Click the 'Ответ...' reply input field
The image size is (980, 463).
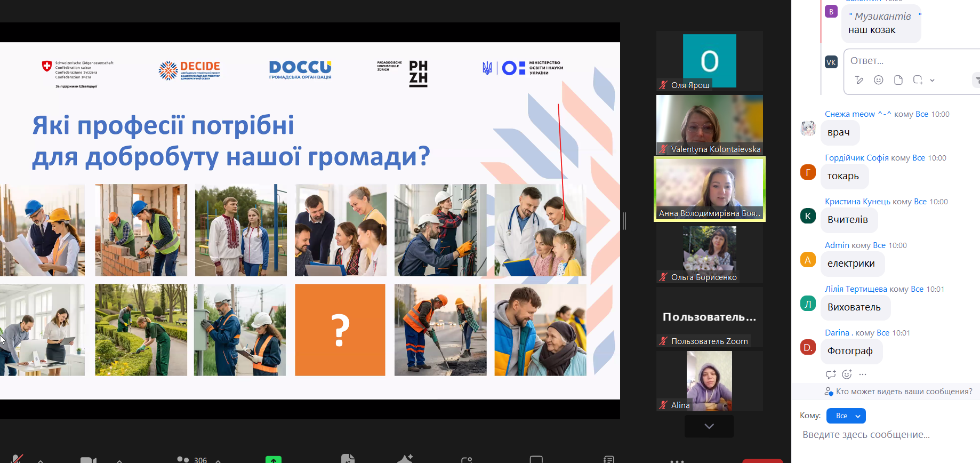906,61
